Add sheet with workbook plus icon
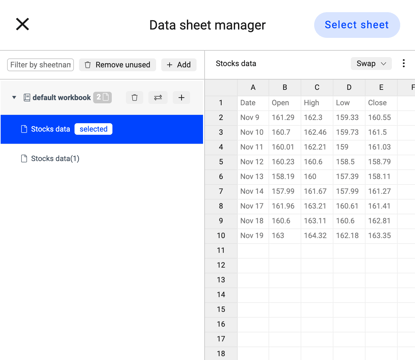415x360 pixels. 181,98
